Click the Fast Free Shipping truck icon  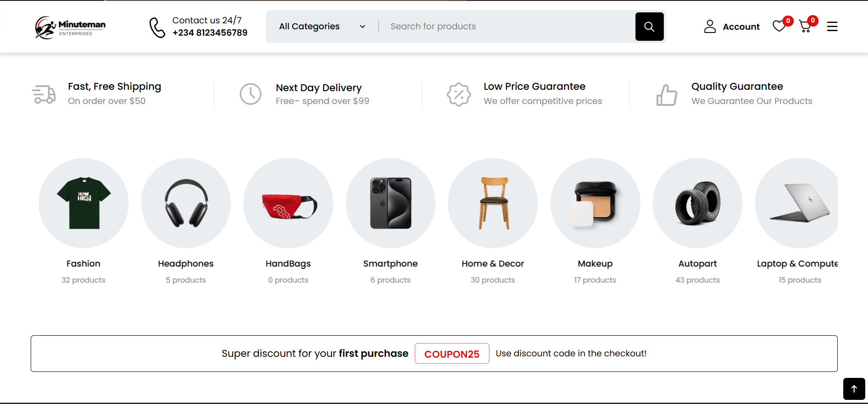point(44,94)
